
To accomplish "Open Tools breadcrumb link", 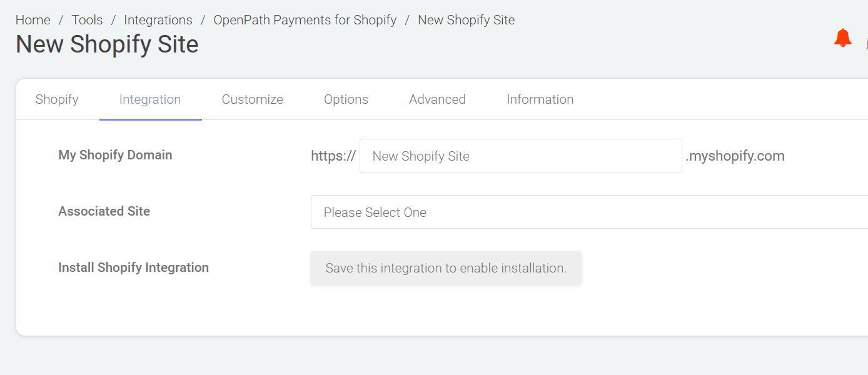I will [x=87, y=20].
